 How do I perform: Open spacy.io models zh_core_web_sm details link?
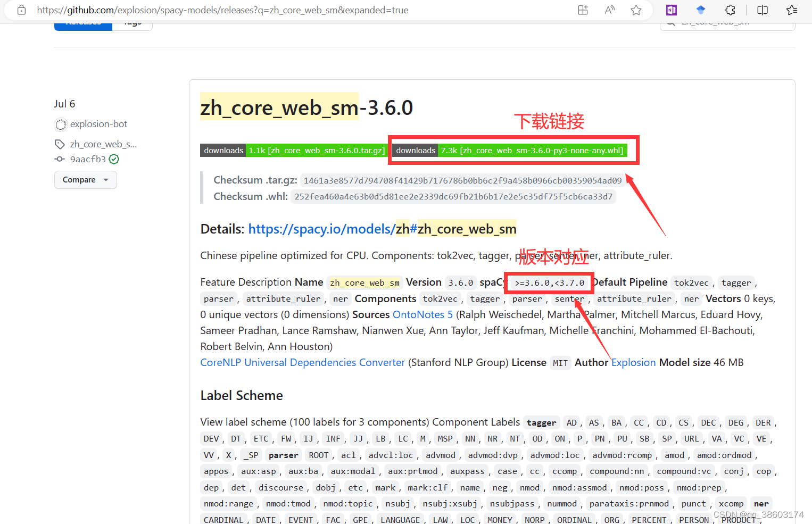tap(382, 229)
